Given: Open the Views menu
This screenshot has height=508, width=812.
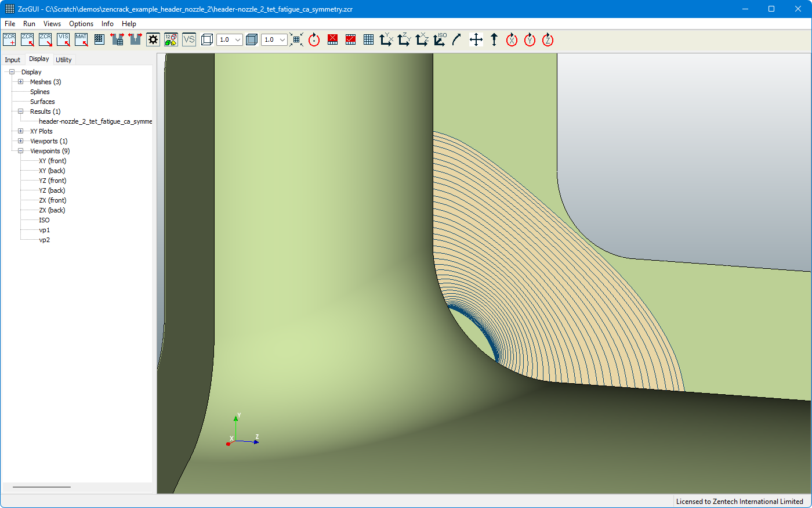Looking at the screenshot, I should (x=52, y=24).
